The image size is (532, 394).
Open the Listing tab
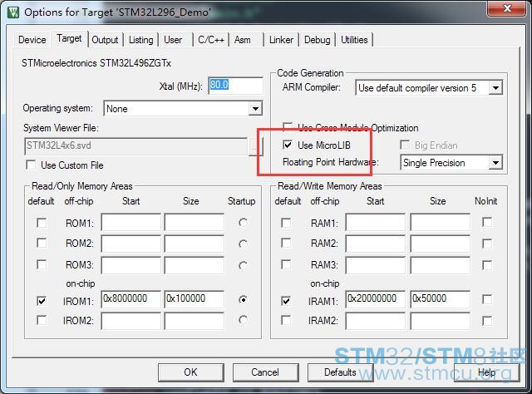point(140,40)
